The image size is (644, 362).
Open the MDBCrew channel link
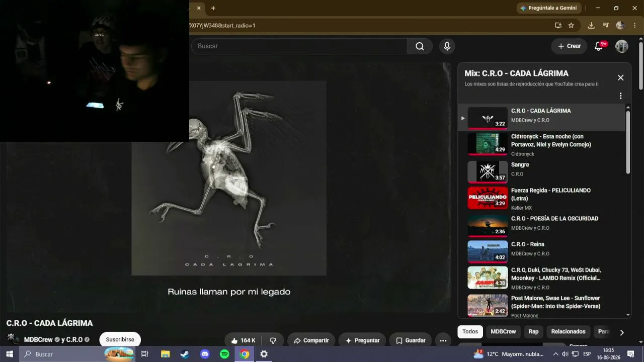tap(38, 340)
